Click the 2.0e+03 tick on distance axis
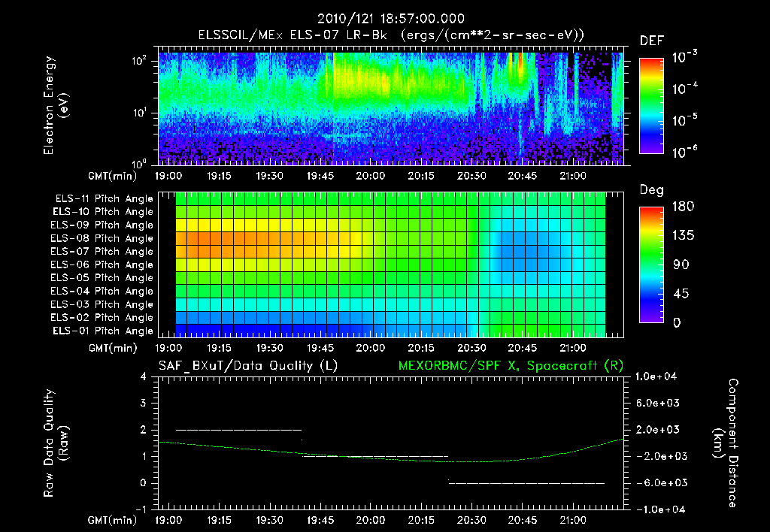The height and width of the screenshot is (532, 770). (657, 429)
